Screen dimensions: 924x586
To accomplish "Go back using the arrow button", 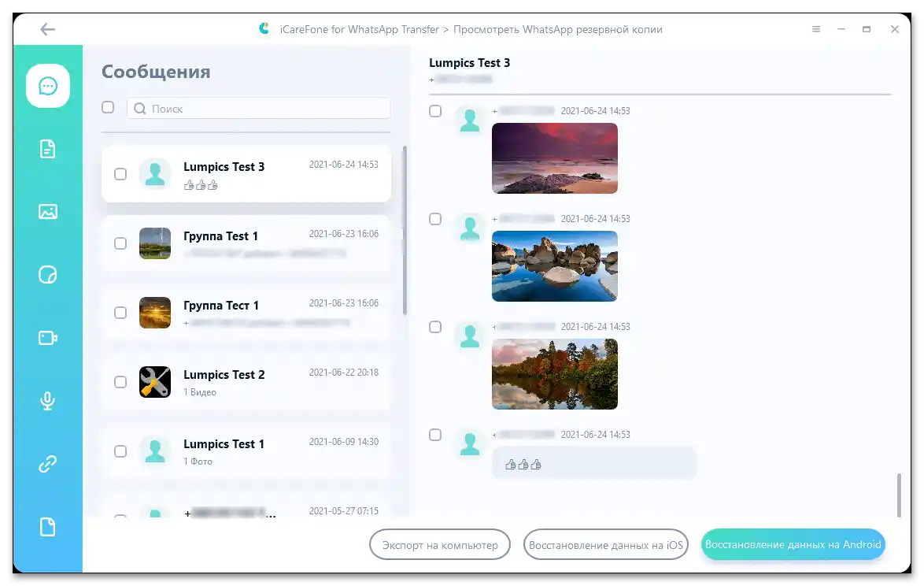I will [48, 29].
